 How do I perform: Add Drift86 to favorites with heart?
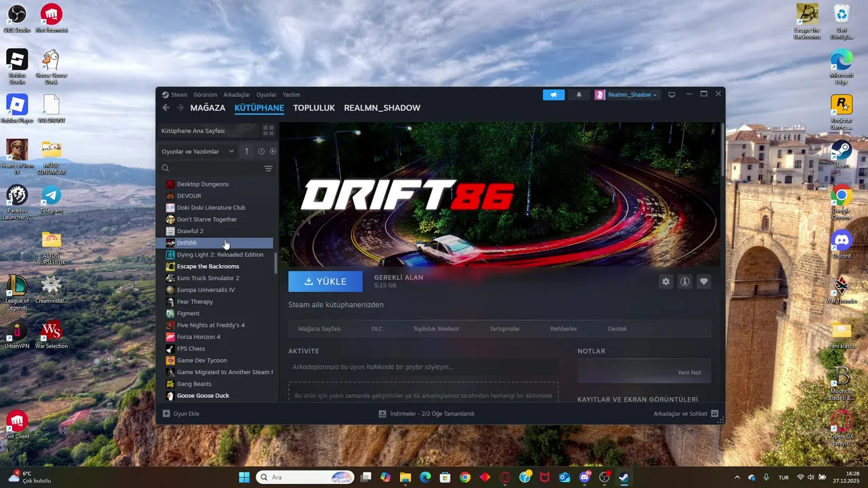pyautogui.click(x=704, y=281)
